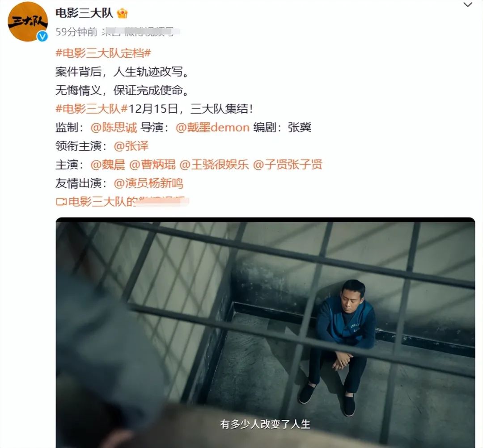483x448 pixels.
Task: Open the #电影三大队# hashtag before 12月15日
Action: [x=92, y=109]
